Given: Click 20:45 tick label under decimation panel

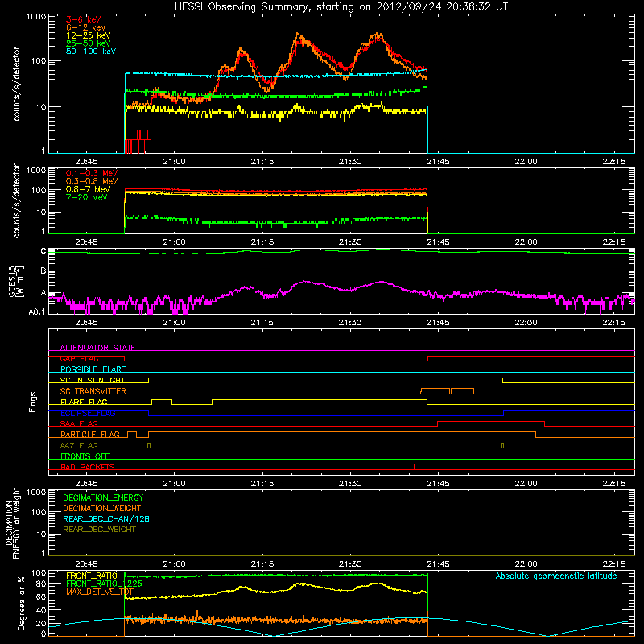Looking at the screenshot, I should (x=86, y=564).
